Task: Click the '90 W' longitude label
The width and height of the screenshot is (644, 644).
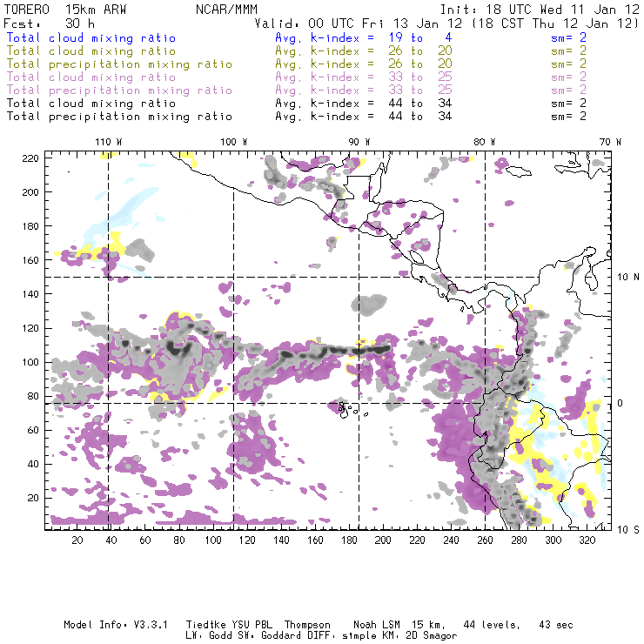Action: pos(359,142)
